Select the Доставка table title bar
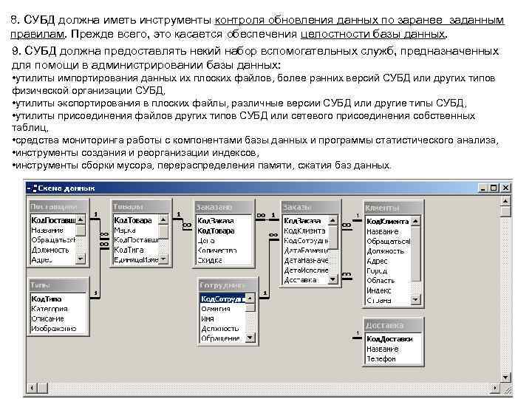 click(394, 325)
